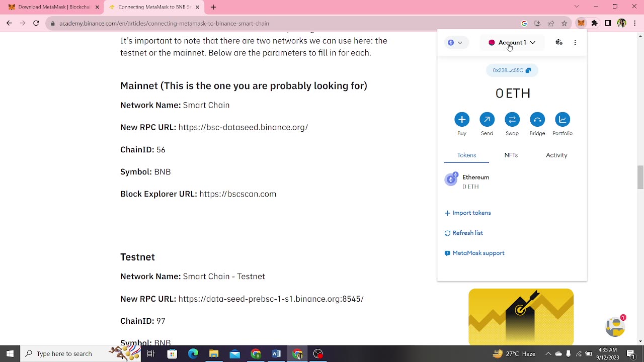The image size is (644, 362).
Task: Select the Ethereum token row
Action: point(512,182)
